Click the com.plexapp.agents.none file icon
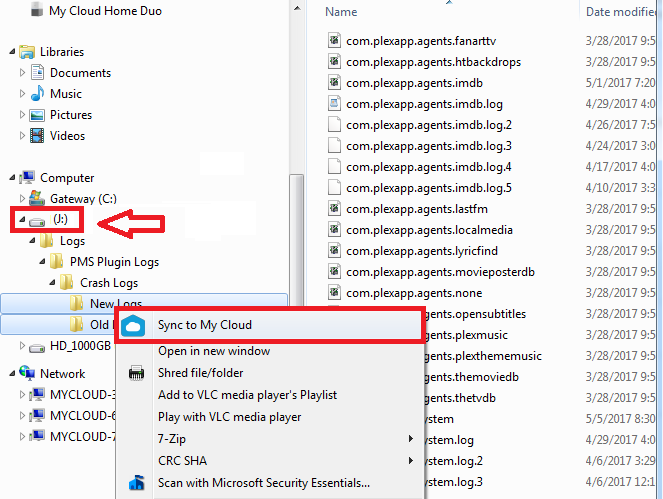 pyautogui.click(x=334, y=293)
